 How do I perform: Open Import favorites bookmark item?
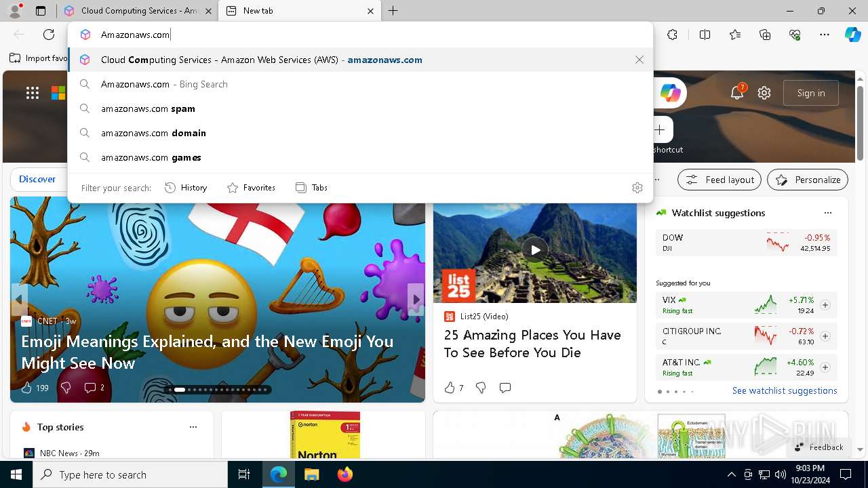[x=38, y=58]
